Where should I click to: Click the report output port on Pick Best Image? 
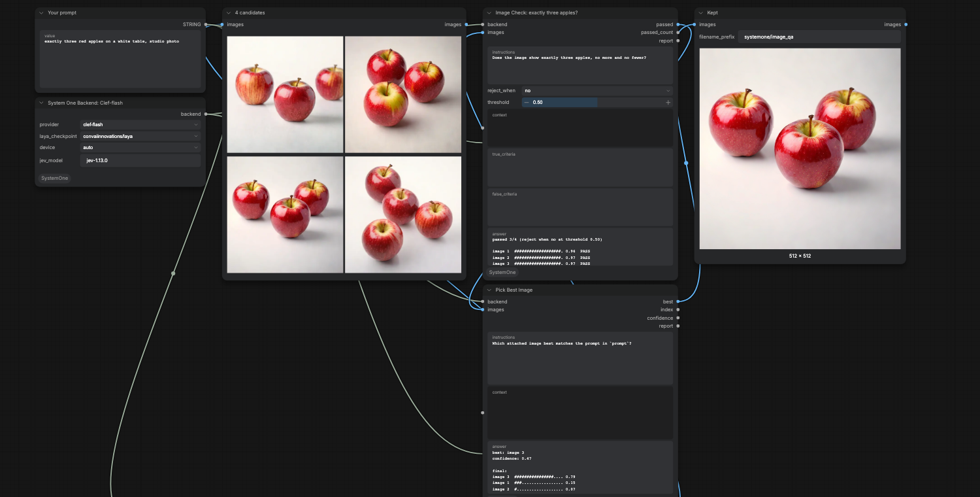[x=678, y=326]
